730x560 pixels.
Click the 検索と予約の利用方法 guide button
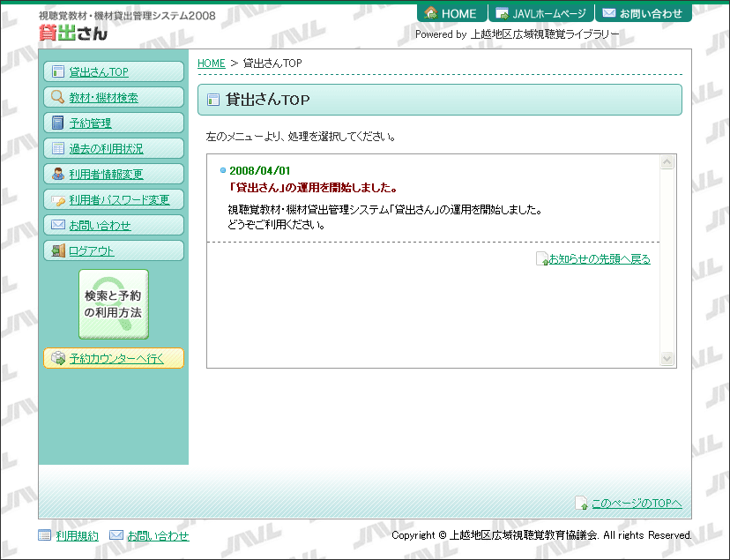[114, 304]
